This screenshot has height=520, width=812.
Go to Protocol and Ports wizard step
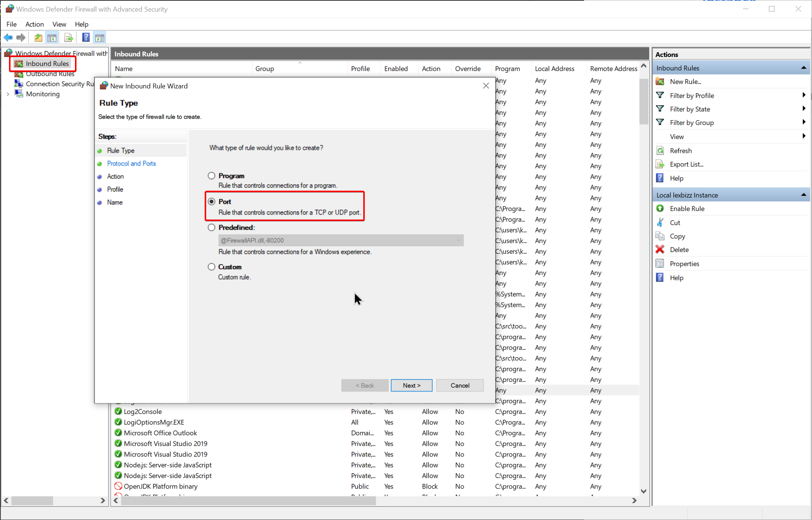point(131,163)
